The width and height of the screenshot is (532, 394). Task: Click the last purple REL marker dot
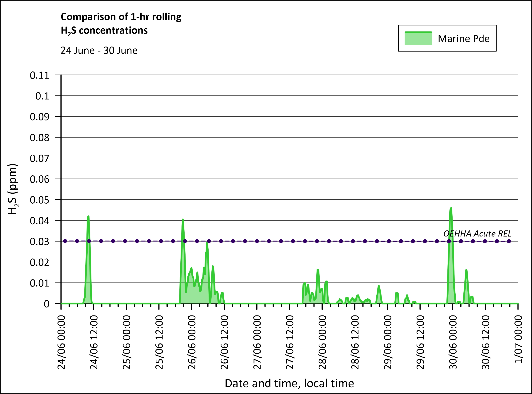509,241
